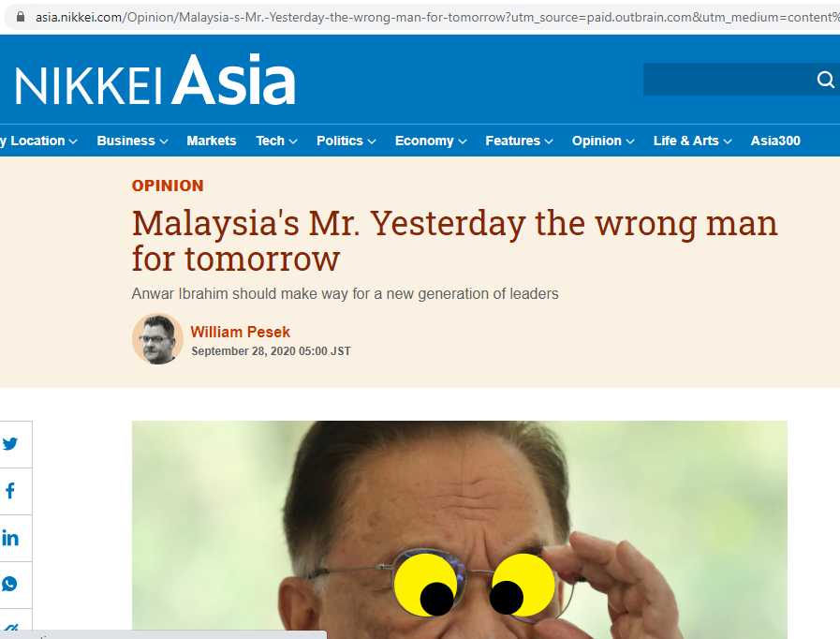Screen dimensions: 840x639
Task: Share article via WhatsApp
Action: click(x=9, y=584)
